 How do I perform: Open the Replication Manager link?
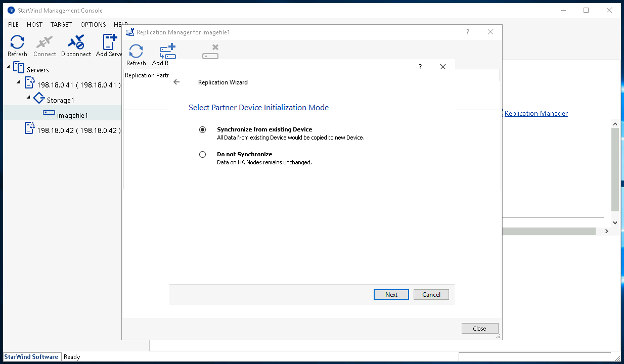[x=536, y=113]
